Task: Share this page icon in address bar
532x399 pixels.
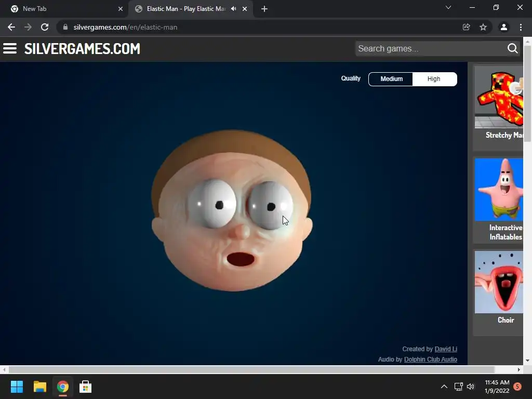Action: click(467, 27)
